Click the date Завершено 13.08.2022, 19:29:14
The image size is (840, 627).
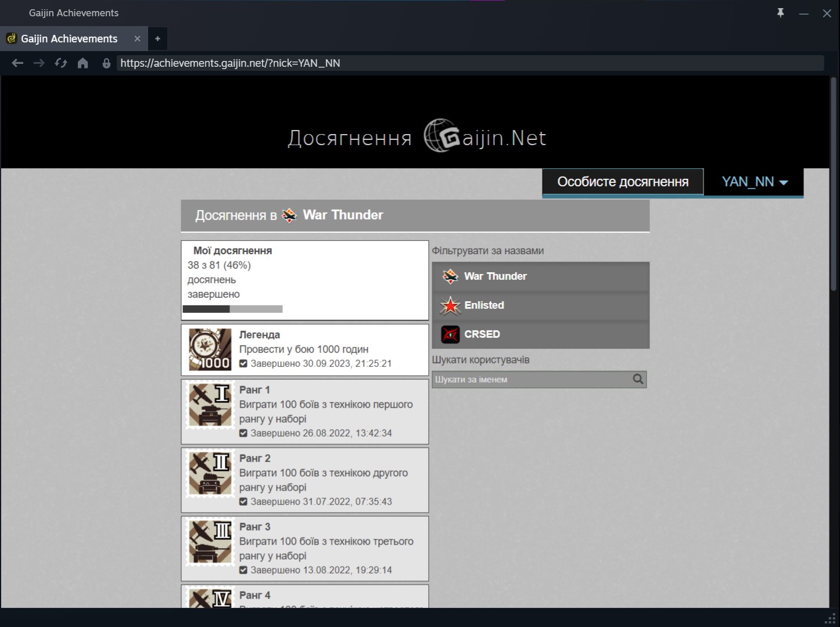[321, 571]
